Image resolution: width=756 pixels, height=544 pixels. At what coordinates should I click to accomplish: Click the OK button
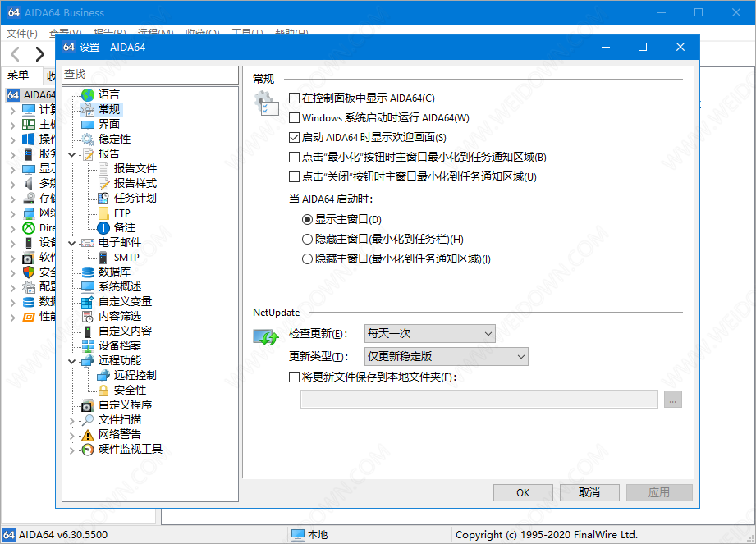523,493
